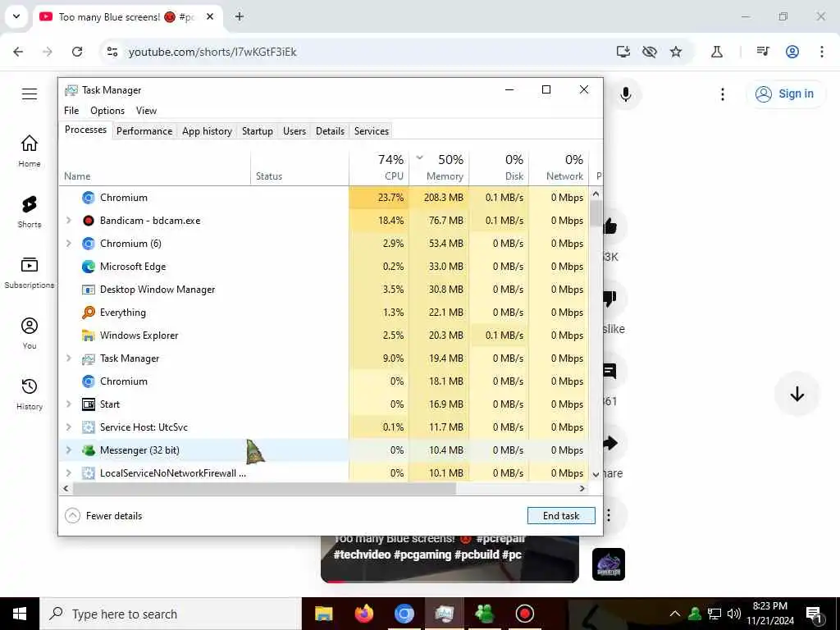Sort processes by Network column
Screen dimensions: 840x630
click(x=559, y=167)
